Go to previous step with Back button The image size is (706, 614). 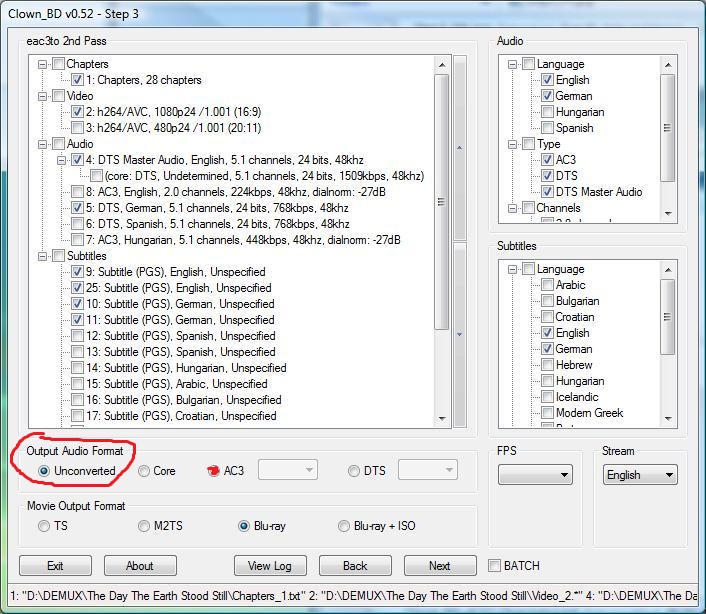click(355, 566)
